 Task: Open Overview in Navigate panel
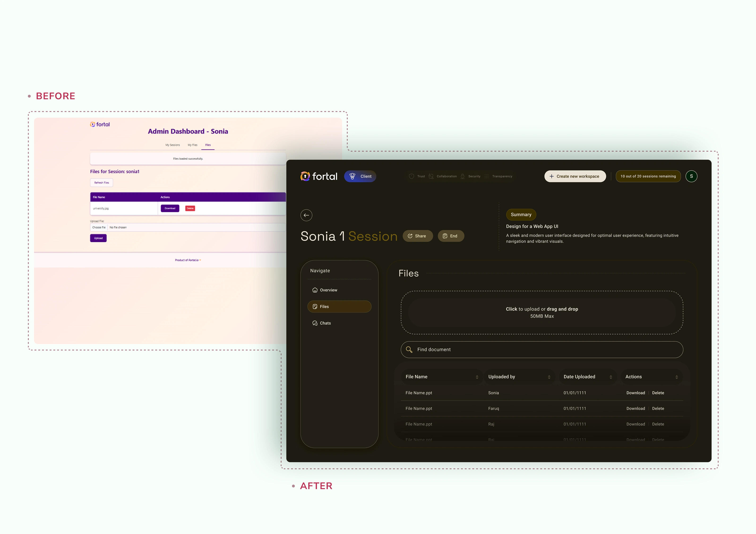[x=328, y=290]
